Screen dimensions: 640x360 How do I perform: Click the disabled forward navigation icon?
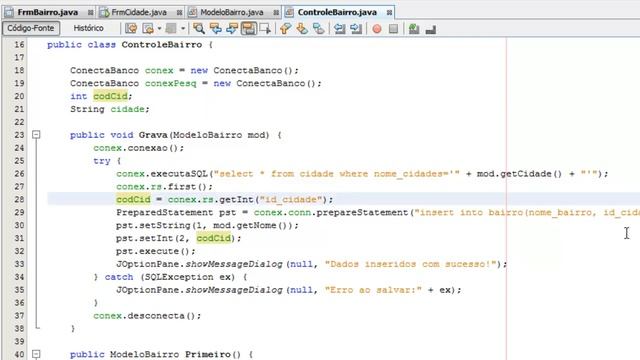pos(171,28)
